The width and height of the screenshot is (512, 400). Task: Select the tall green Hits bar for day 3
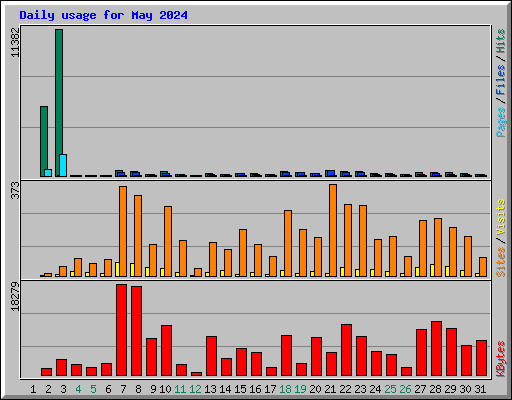(59, 103)
